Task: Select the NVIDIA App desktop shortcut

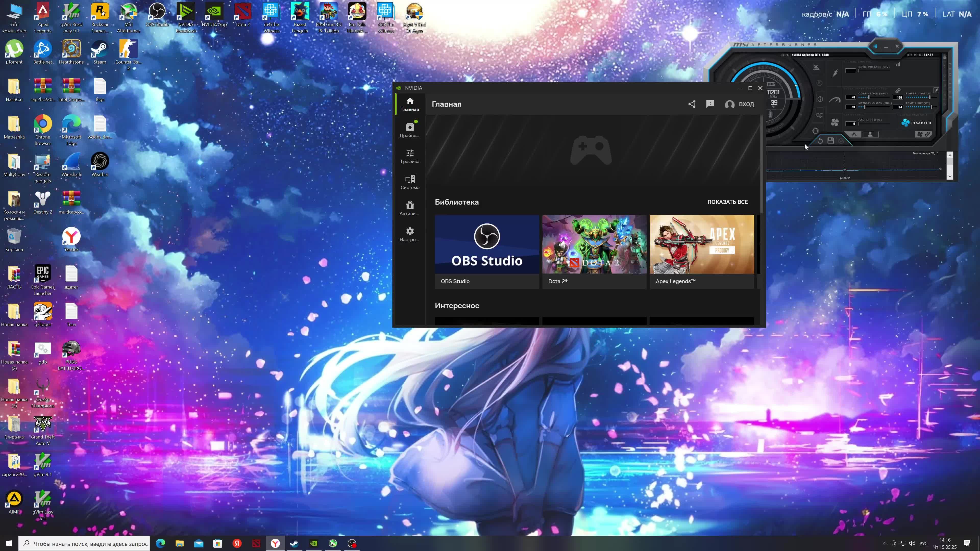Action: 214,15
